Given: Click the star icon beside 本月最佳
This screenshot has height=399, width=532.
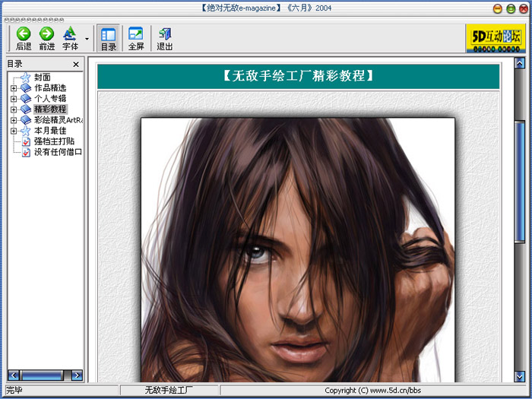Looking at the screenshot, I should point(25,131).
